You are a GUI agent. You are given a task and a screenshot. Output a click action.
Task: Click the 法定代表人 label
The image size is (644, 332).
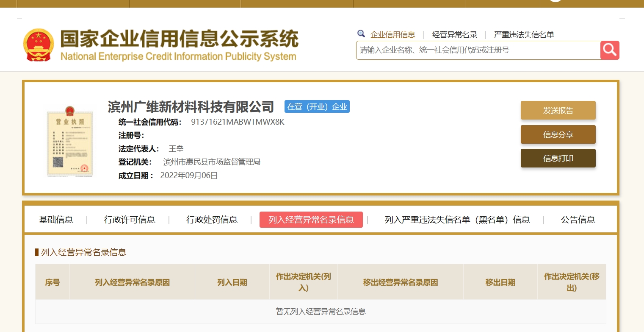(x=139, y=149)
